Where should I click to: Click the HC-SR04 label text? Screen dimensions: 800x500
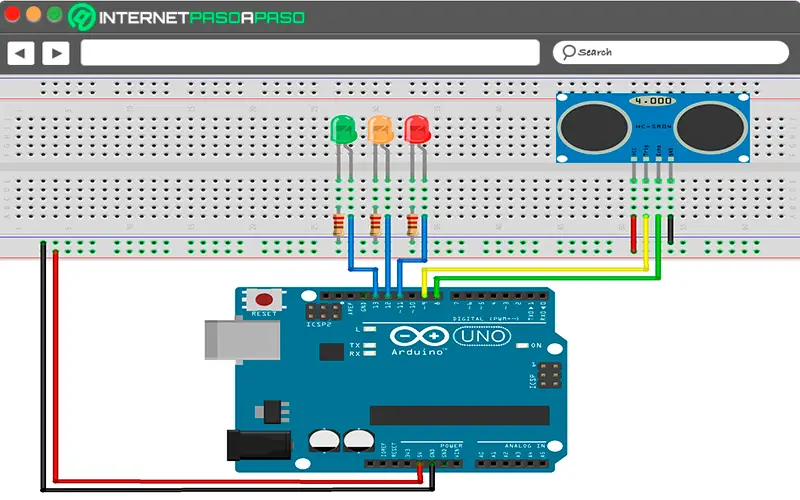point(653,126)
